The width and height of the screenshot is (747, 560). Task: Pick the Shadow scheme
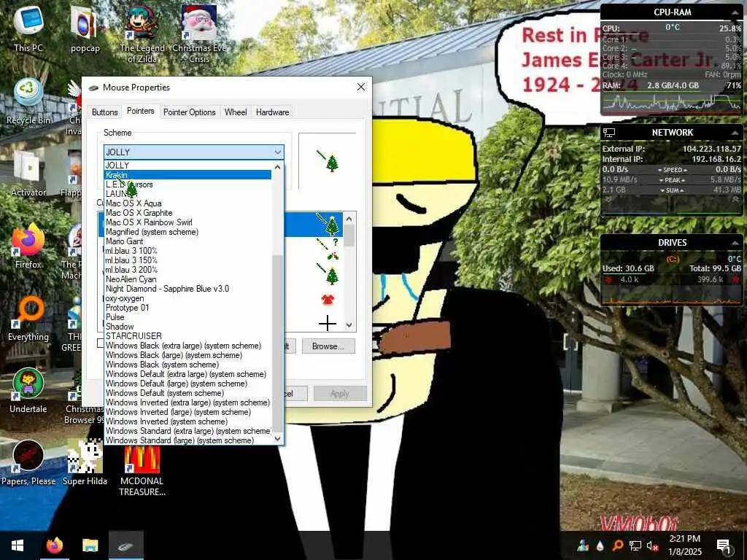click(187, 327)
